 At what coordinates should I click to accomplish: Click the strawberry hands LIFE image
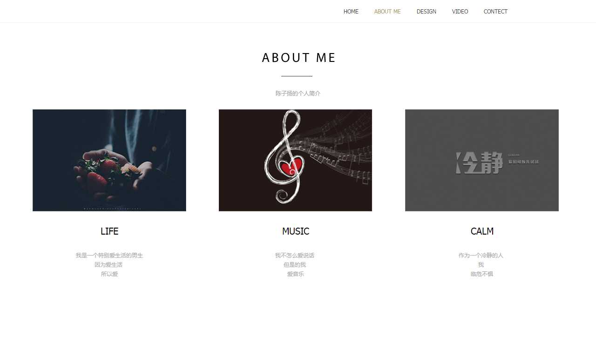click(x=109, y=160)
